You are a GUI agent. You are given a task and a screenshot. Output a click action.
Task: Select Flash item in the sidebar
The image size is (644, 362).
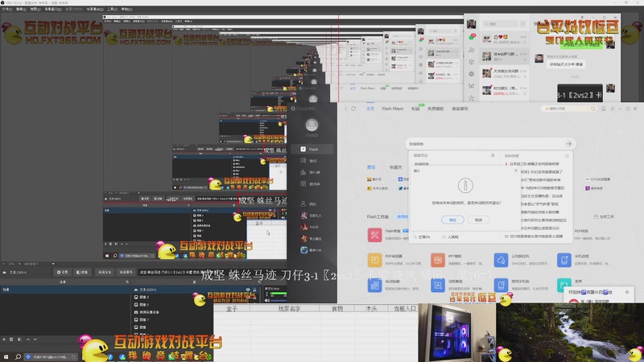pos(312,149)
